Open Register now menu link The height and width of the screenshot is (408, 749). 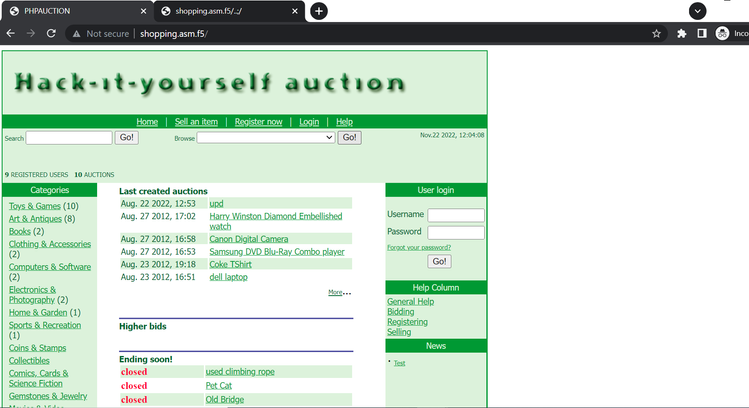click(x=258, y=122)
